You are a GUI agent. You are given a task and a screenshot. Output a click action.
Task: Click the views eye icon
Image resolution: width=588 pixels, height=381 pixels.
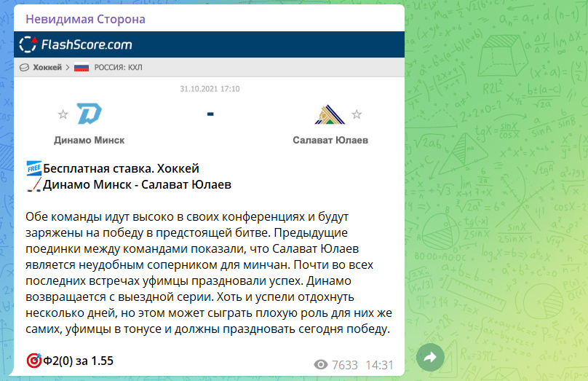pyautogui.click(x=321, y=364)
